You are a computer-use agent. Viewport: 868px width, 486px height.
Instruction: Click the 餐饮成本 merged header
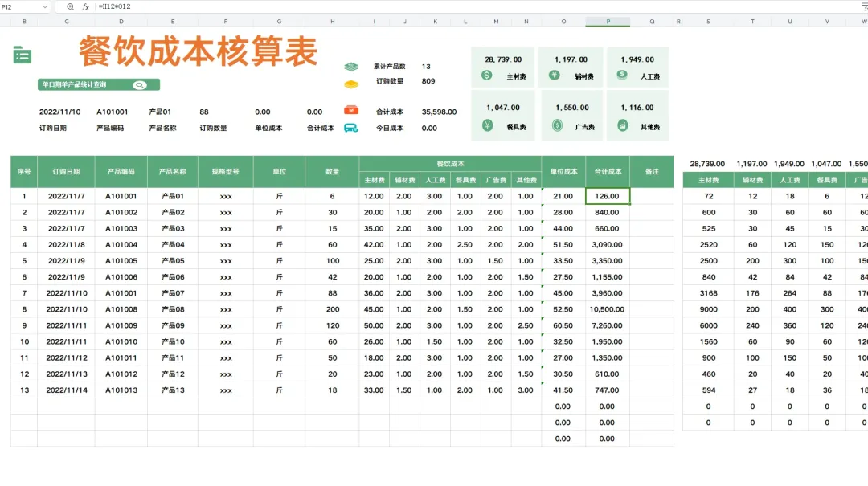450,164
